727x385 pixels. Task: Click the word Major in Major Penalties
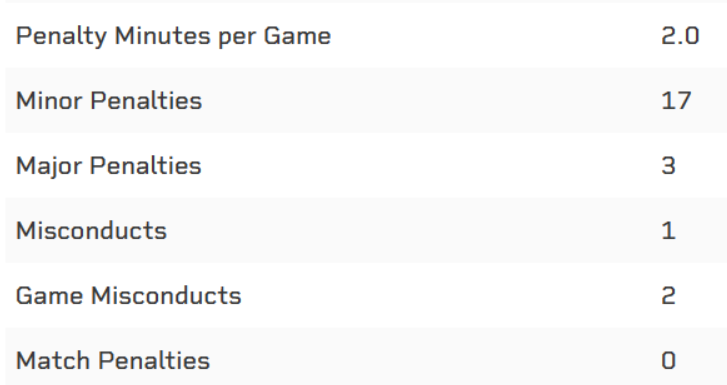pyautogui.click(x=49, y=167)
